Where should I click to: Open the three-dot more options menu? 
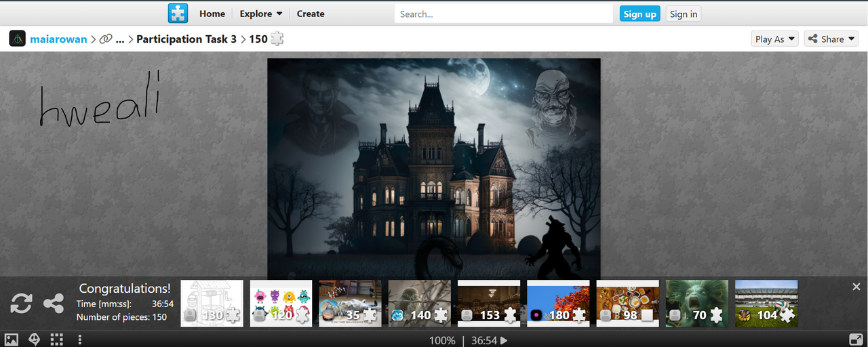(80, 340)
